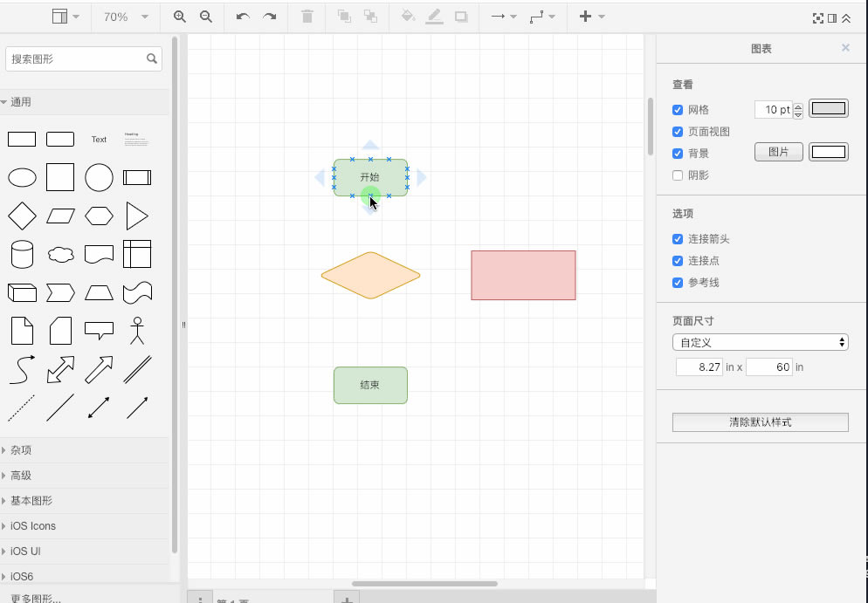The width and height of the screenshot is (868, 603).
Task: Select the cylinder shape in palette
Action: pyautogui.click(x=22, y=255)
